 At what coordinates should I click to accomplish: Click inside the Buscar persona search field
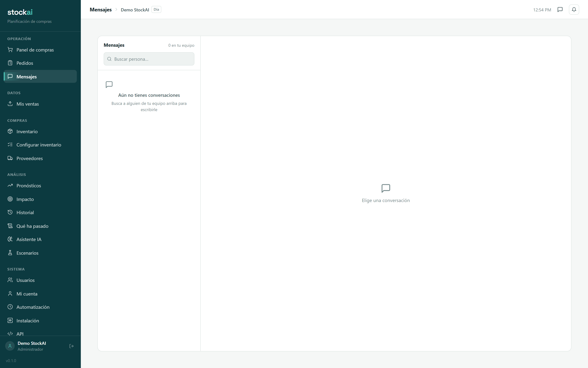pos(149,59)
